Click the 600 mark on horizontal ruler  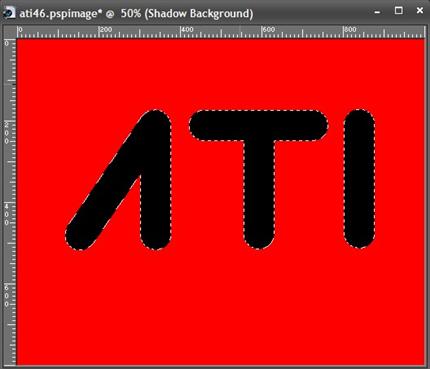pyautogui.click(x=269, y=30)
